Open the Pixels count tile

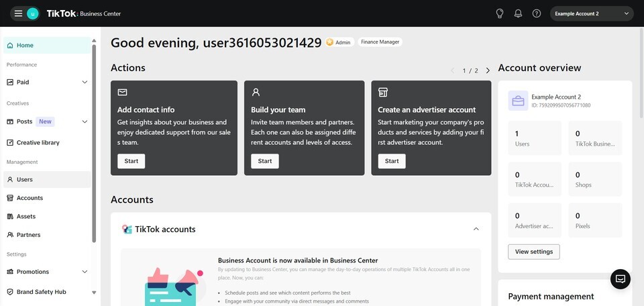coord(595,220)
